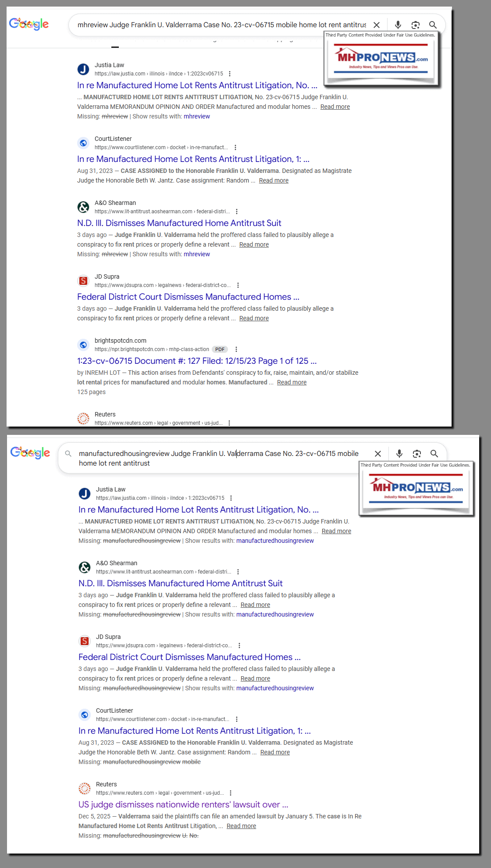491x868 pixels.
Task: Open three-dot menu next to brightspotcdn PDF result
Action: 236,349
